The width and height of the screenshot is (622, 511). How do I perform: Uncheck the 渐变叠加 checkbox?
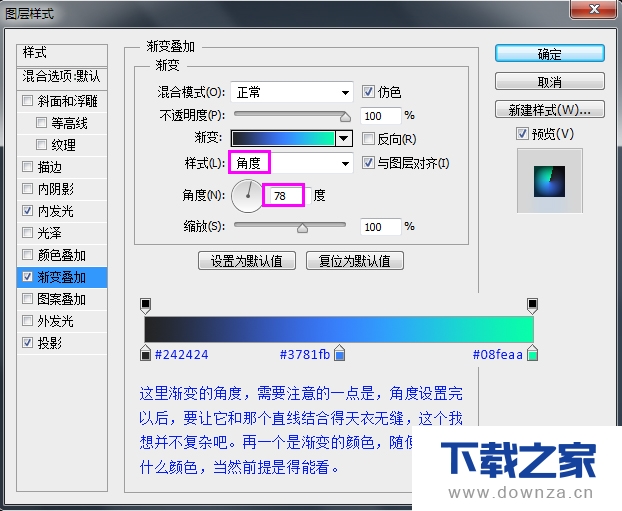click(x=27, y=277)
